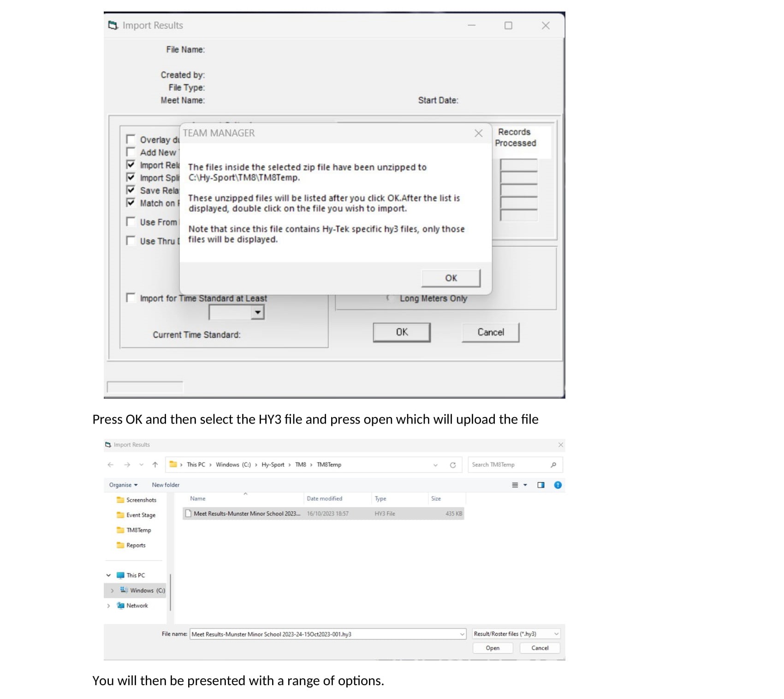Uncheck the Save Relays checkbox
Viewport: 784px width, 699px height.
tap(131, 190)
